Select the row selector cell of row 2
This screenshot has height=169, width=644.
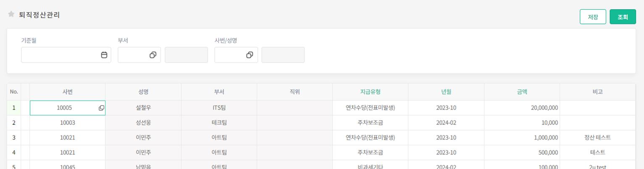25,123
